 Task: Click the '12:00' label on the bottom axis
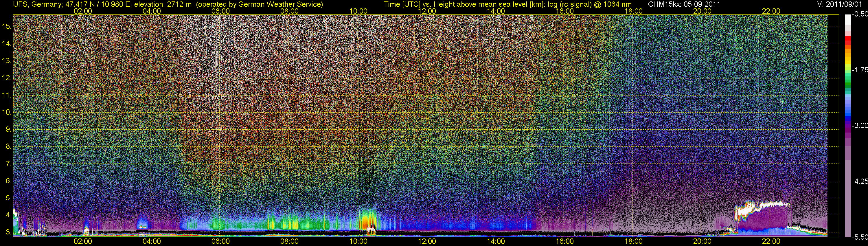coord(427,241)
